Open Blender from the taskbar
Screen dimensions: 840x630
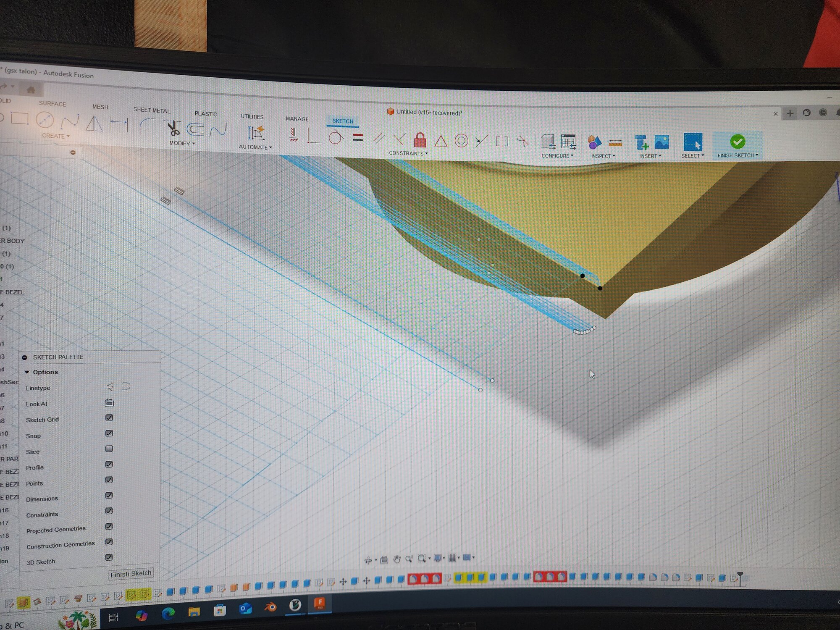270,607
